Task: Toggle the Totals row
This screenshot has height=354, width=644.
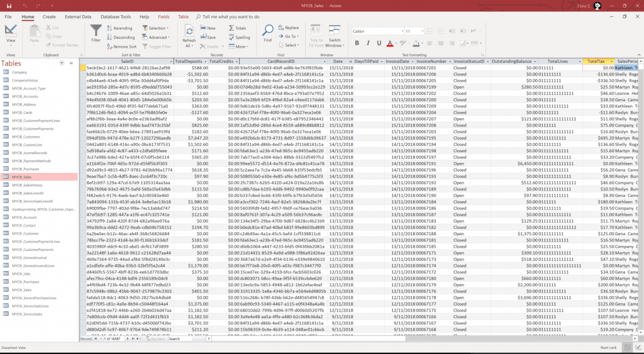Action: coord(237,28)
